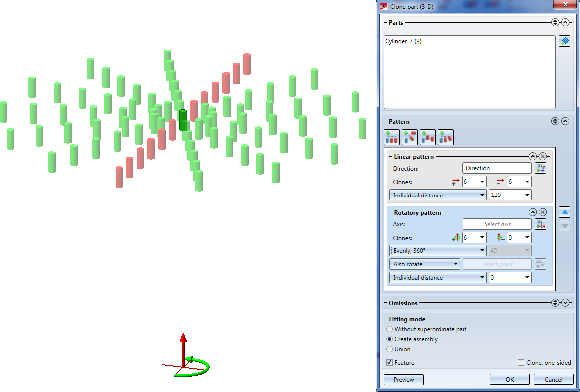Open the Also rotate dropdown
580x392 pixels.
pyautogui.click(x=425, y=264)
